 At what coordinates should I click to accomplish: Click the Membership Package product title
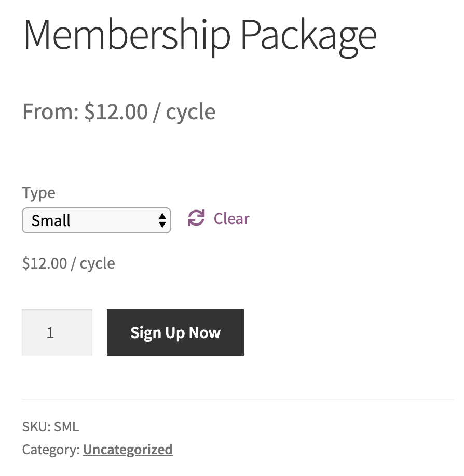199,34
